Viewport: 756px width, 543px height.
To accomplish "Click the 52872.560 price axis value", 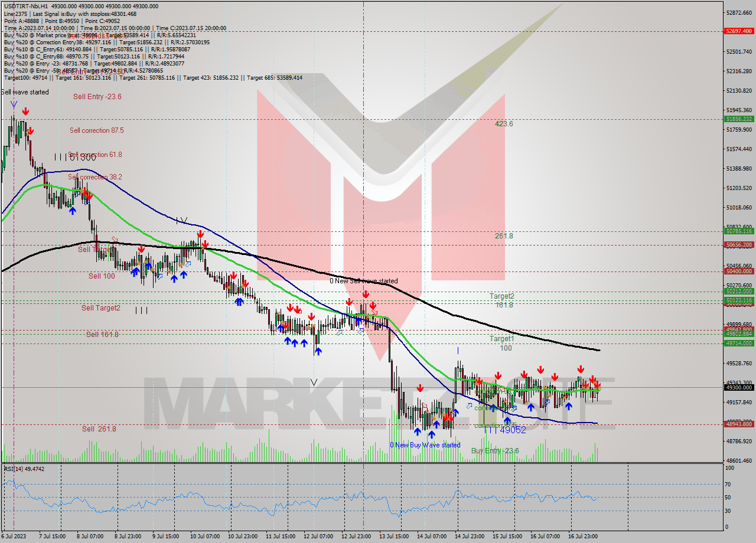I will click(739, 12).
